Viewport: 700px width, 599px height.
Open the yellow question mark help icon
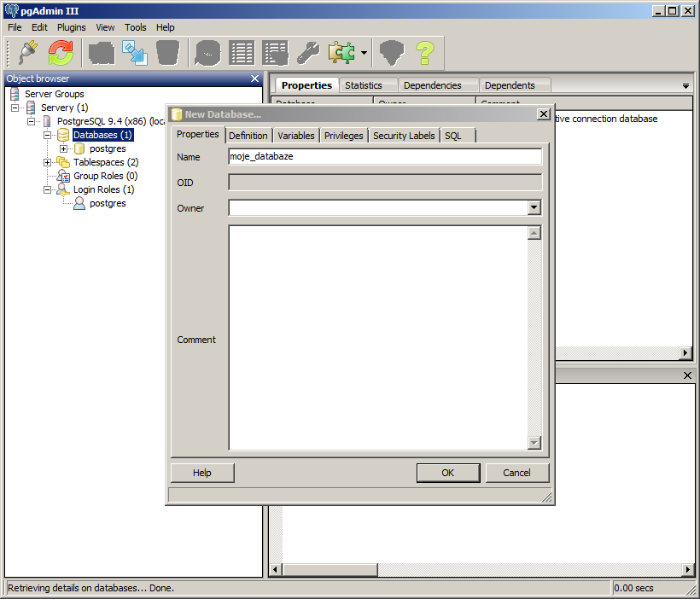point(424,53)
